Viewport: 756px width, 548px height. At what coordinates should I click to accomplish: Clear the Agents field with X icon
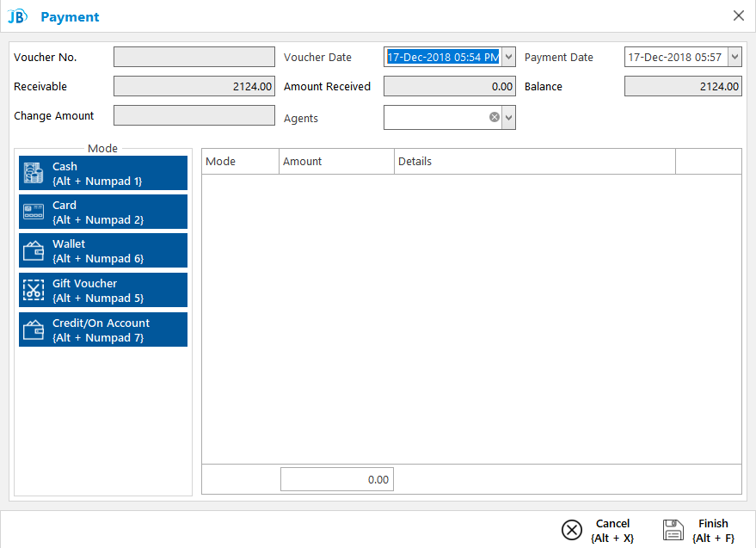tap(495, 117)
